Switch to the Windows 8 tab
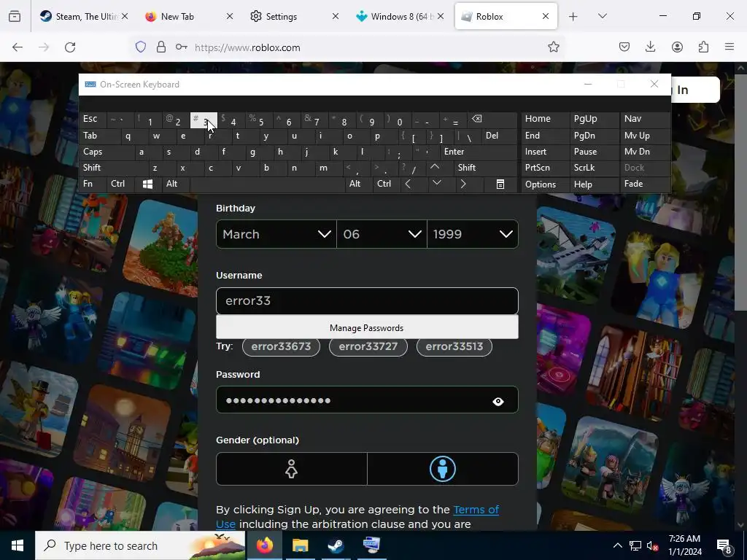Viewport: 747px width, 560px height. click(x=400, y=17)
